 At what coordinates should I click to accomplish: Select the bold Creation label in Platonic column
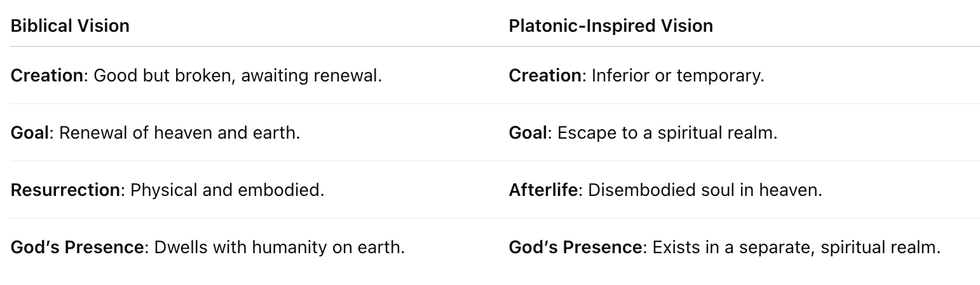[545, 76]
